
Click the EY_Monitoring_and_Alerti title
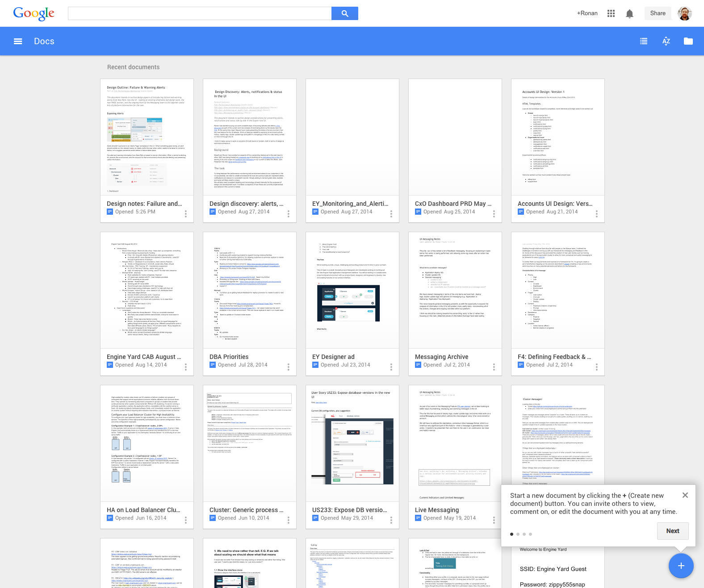coord(350,204)
